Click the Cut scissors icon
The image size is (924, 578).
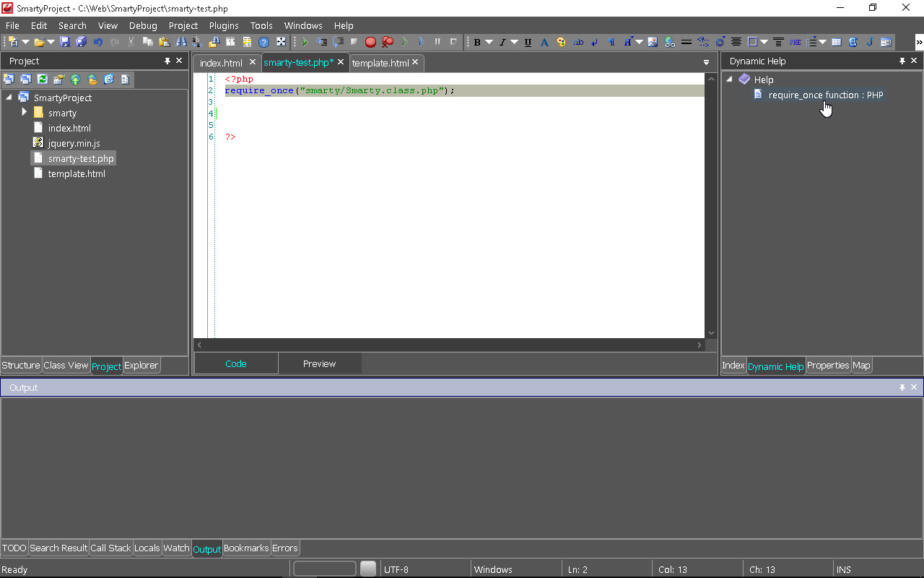[x=131, y=42]
